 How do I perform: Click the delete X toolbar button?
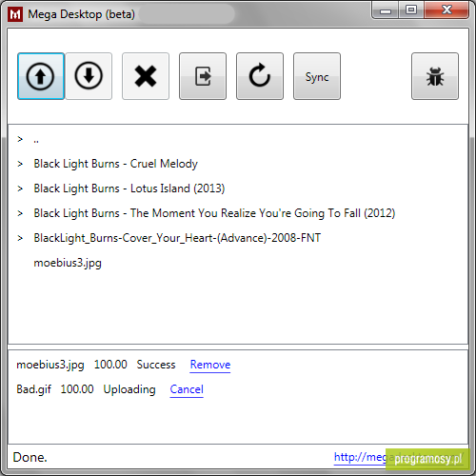(x=146, y=76)
